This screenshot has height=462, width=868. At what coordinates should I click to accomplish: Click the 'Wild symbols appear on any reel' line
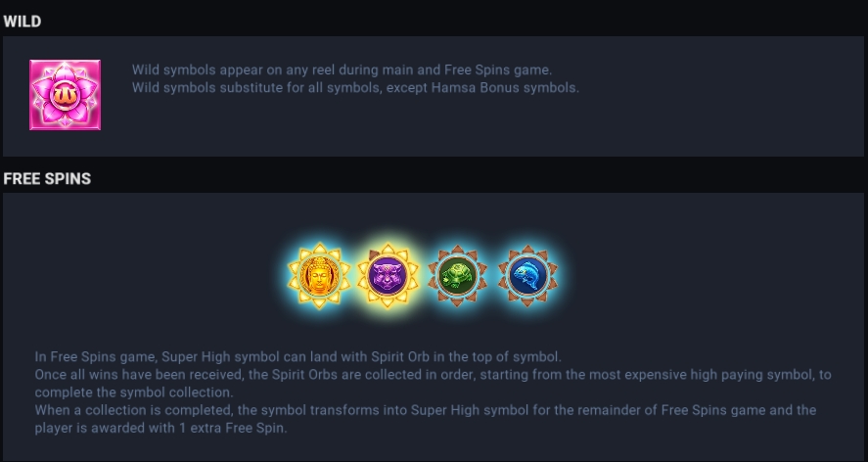point(343,69)
